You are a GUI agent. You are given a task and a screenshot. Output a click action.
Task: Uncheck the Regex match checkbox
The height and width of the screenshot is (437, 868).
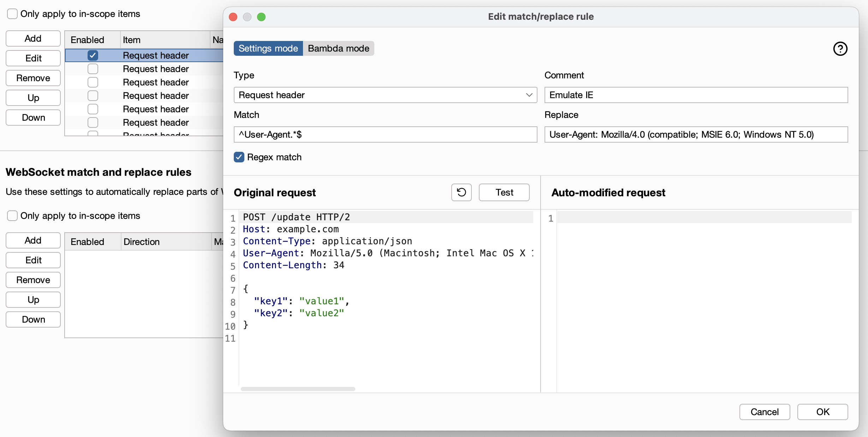click(x=239, y=157)
